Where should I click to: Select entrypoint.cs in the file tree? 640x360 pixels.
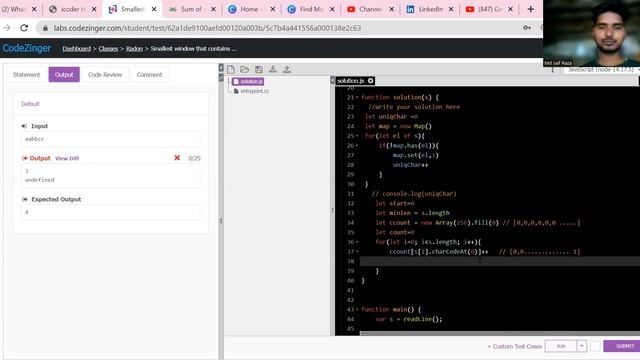point(251,91)
